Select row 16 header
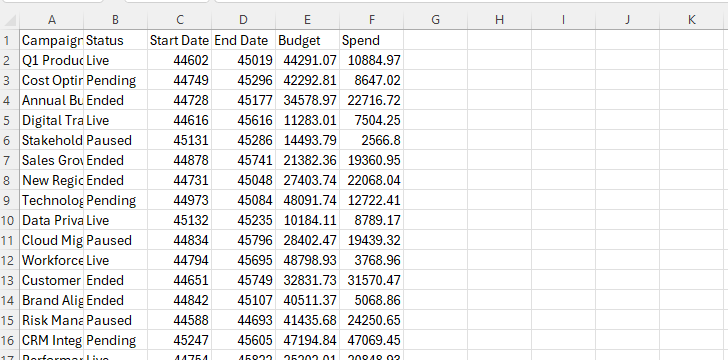 [x=10, y=340]
